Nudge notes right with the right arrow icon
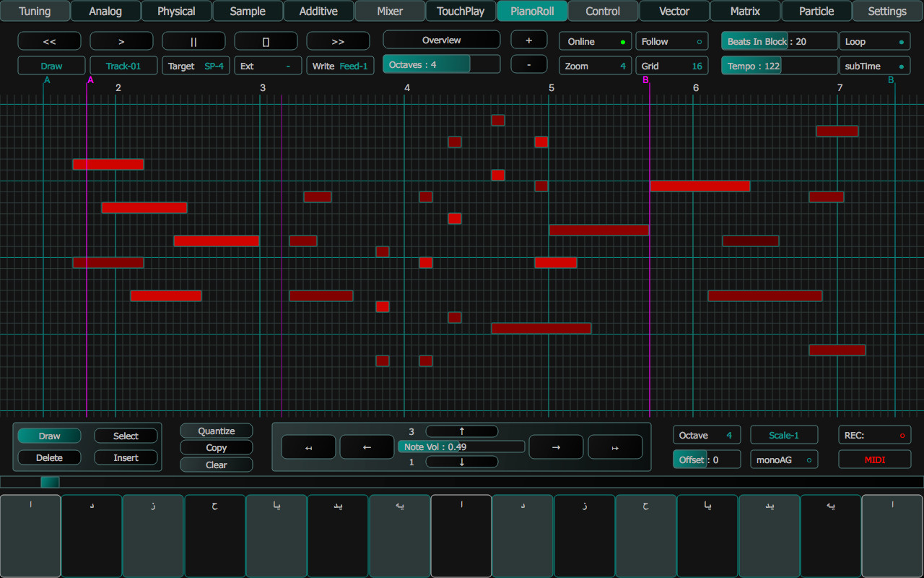 click(556, 447)
